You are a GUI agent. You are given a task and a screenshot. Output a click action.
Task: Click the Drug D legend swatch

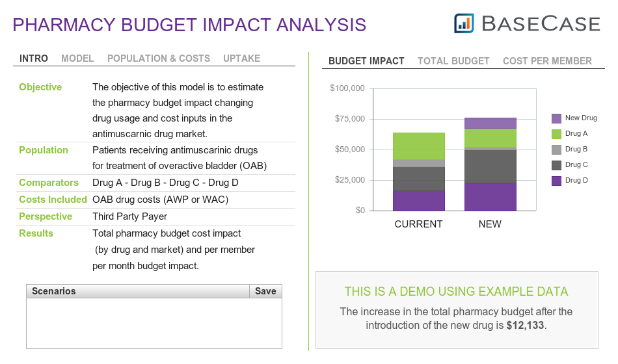tap(556, 181)
